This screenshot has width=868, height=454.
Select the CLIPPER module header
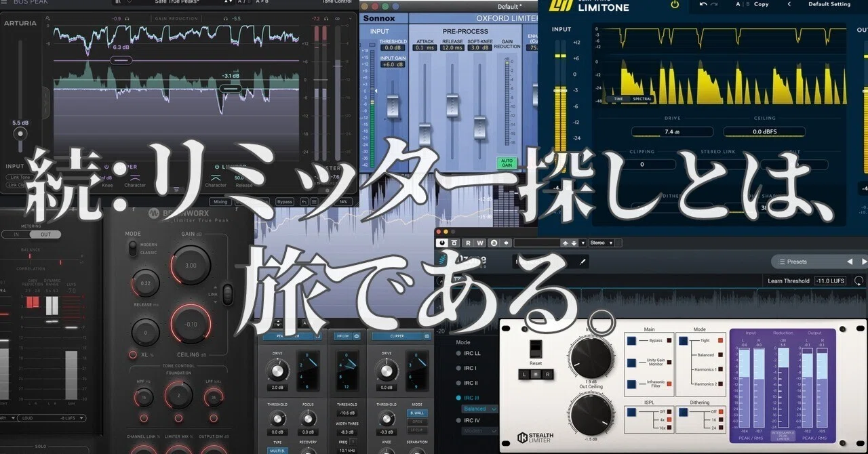point(397,335)
